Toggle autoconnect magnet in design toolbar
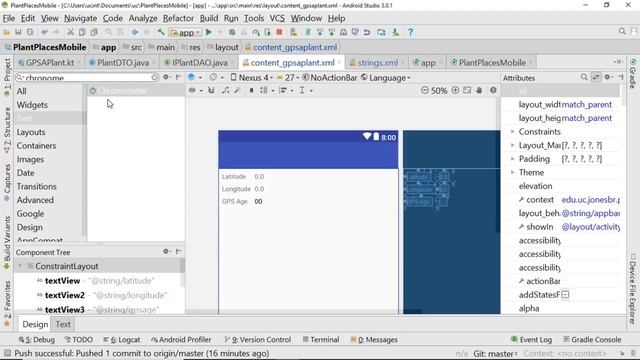The height and width of the screenshot is (360, 640). (x=211, y=90)
